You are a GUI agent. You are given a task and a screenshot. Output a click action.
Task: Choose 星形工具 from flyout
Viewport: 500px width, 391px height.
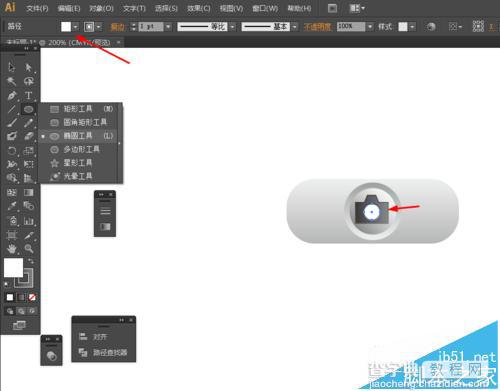point(81,163)
